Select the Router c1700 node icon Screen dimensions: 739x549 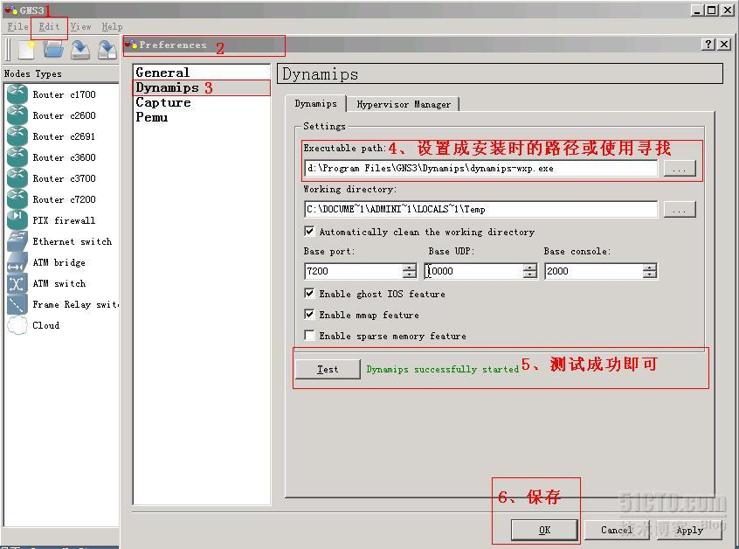[x=17, y=94]
